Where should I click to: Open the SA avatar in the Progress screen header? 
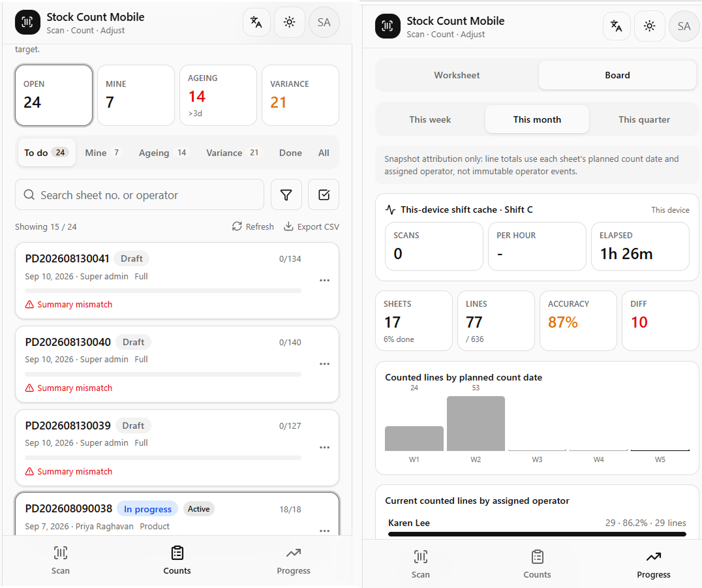click(x=684, y=26)
